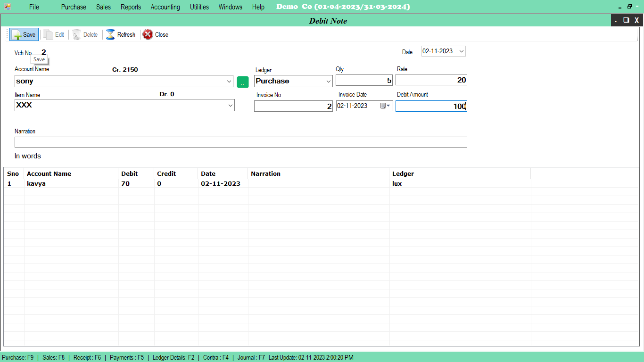
Task: Refresh the debit note list
Action: (120, 34)
